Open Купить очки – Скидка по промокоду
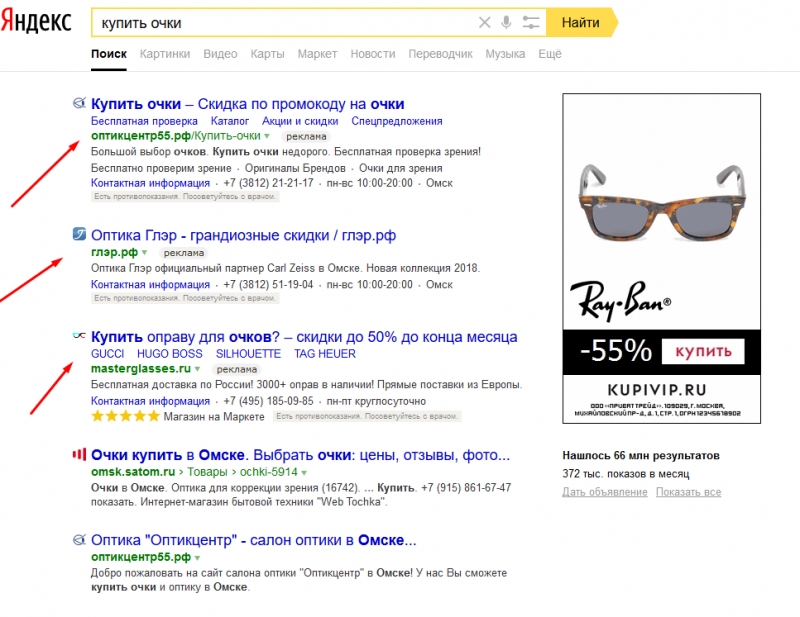Image resolution: width=800 pixels, height=617 pixels. click(247, 104)
